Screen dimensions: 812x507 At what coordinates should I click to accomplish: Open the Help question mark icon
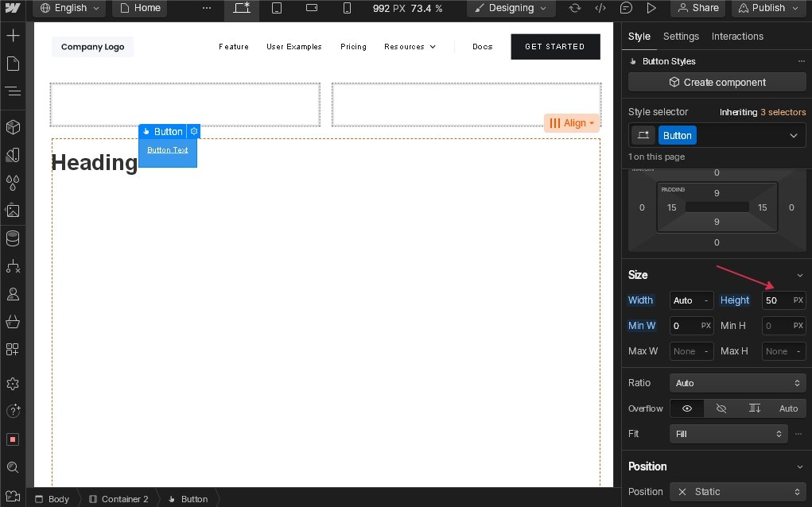13,411
